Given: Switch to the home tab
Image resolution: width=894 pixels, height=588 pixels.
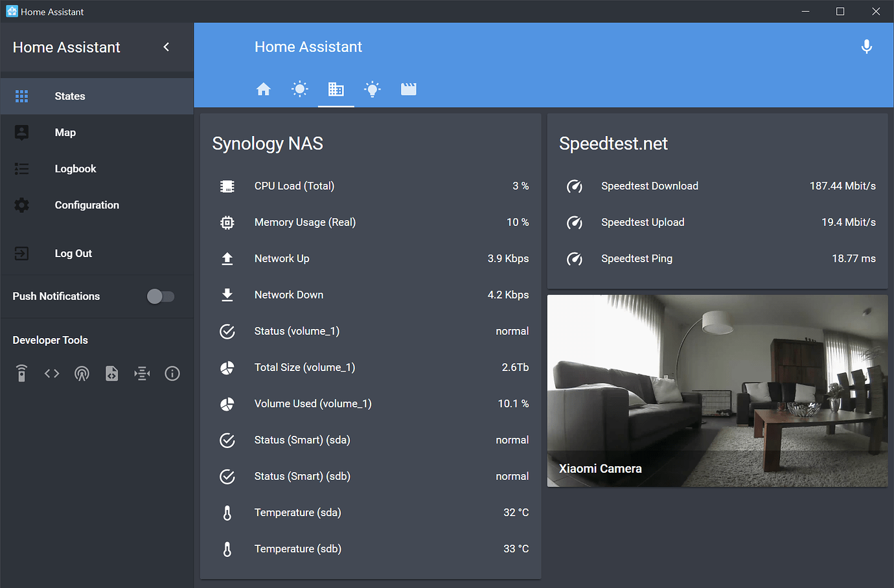Looking at the screenshot, I should (x=264, y=89).
